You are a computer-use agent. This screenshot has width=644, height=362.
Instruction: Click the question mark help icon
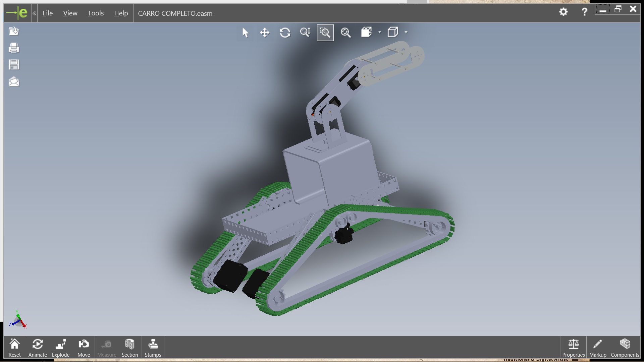(x=584, y=12)
